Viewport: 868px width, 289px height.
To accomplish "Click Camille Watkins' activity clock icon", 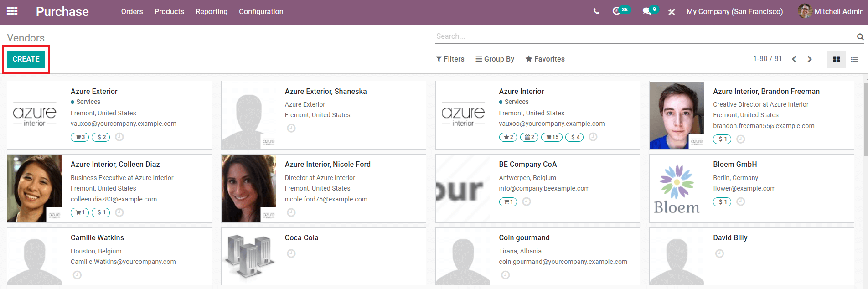I will tap(77, 275).
